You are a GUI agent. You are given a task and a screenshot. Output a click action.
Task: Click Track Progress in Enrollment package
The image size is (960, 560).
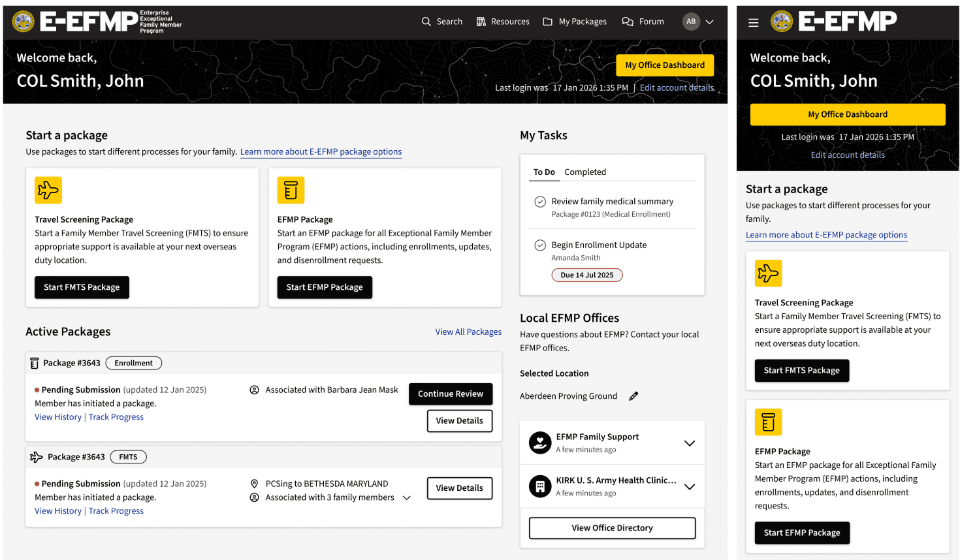pyautogui.click(x=116, y=417)
